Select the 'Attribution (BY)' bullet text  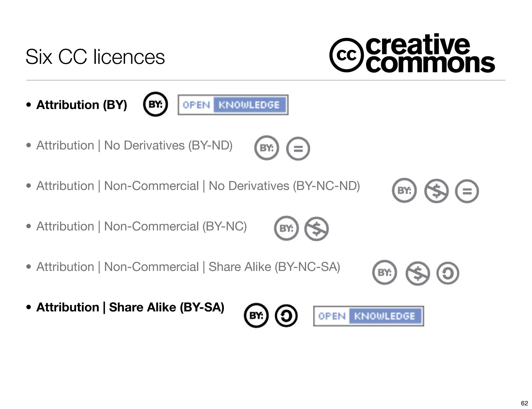click(82, 105)
